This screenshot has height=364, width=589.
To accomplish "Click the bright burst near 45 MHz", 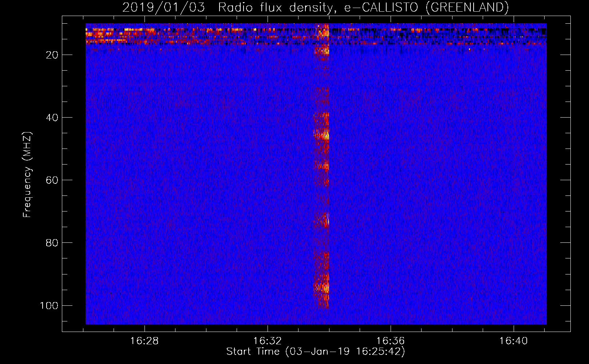I will [322, 134].
